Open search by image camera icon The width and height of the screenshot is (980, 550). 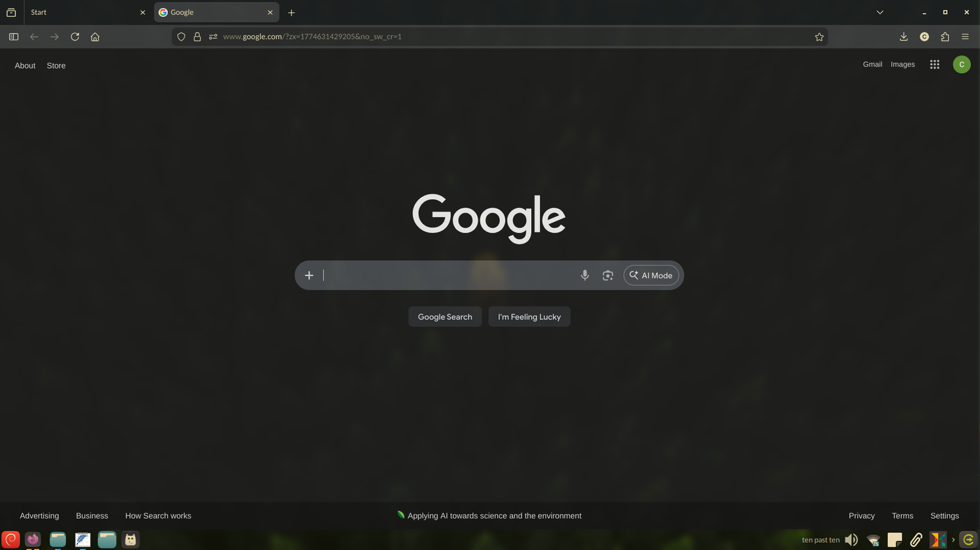click(608, 276)
